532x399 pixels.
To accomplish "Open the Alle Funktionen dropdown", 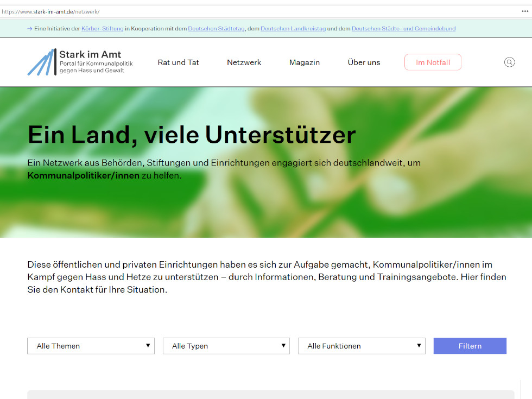I will tap(362, 346).
